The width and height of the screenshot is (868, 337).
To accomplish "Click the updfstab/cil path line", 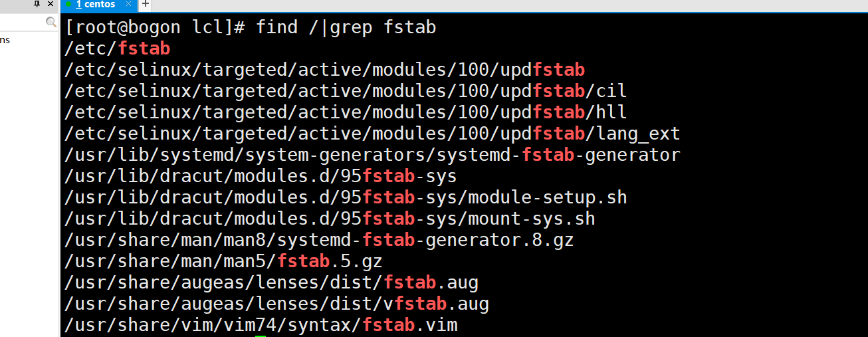I will pos(346,92).
